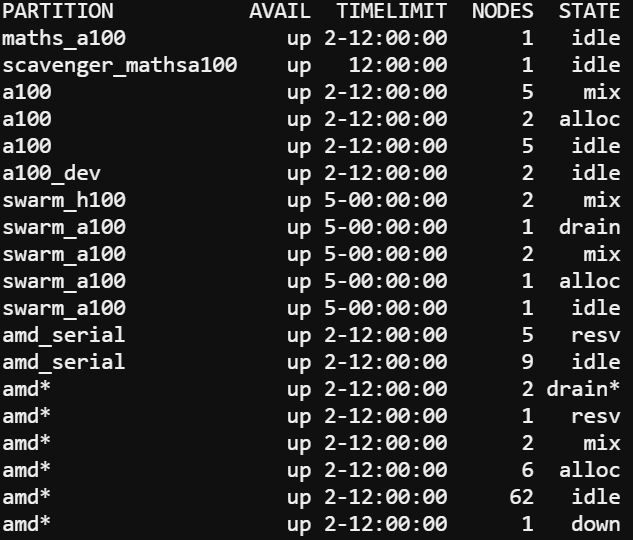Select the scavenger_mathsa100 partition name
This screenshot has width=633, height=540.
click(119, 66)
